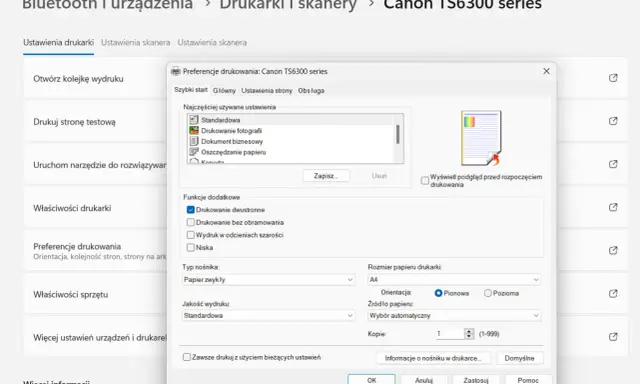This screenshot has height=384, width=640.
Task: Open the Źródło papieru dropdown
Action: [x=454, y=315]
